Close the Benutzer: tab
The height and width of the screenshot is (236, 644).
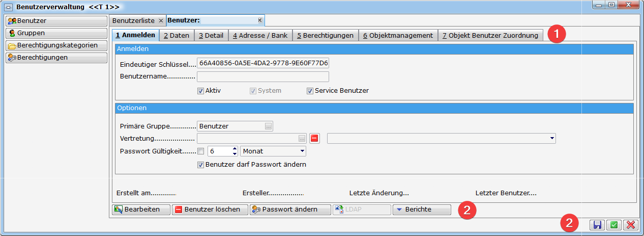259,20
